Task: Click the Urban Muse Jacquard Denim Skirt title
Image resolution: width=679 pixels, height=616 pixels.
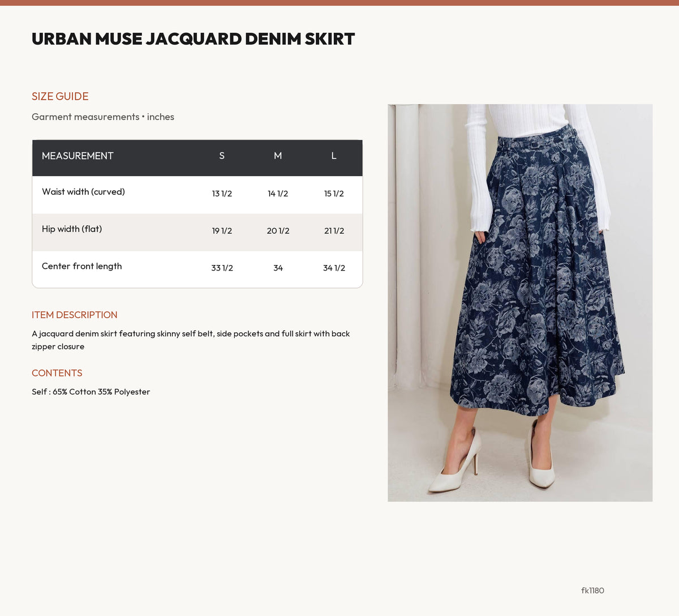Action: click(x=193, y=39)
